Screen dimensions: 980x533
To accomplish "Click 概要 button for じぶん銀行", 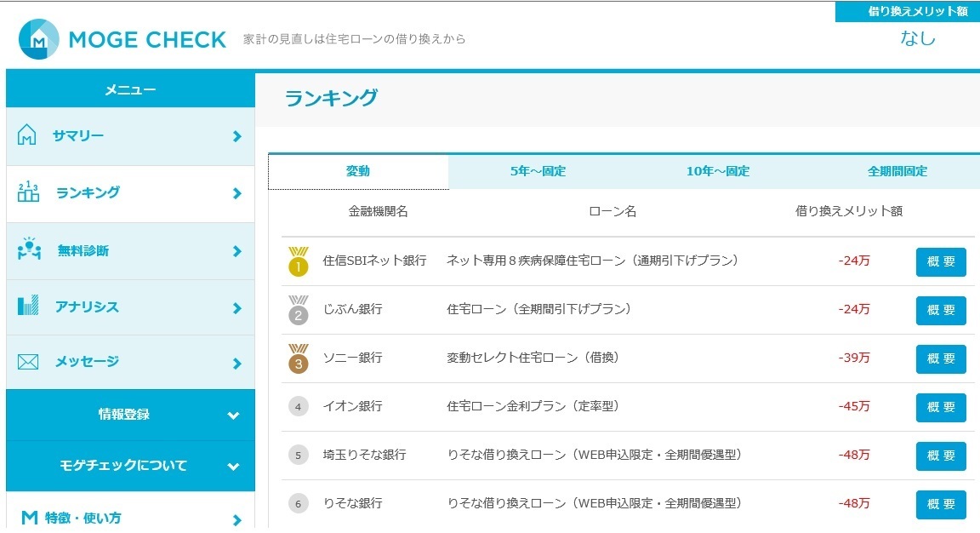I will coord(941,310).
